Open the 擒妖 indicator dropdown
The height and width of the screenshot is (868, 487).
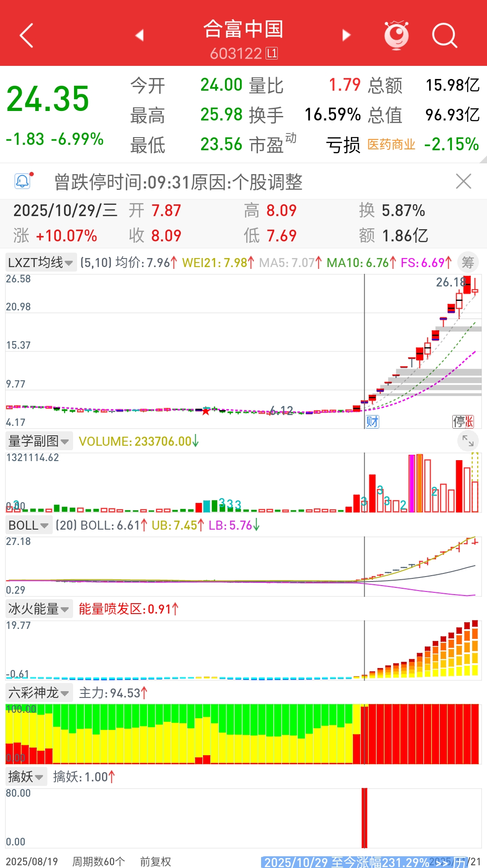click(26, 776)
